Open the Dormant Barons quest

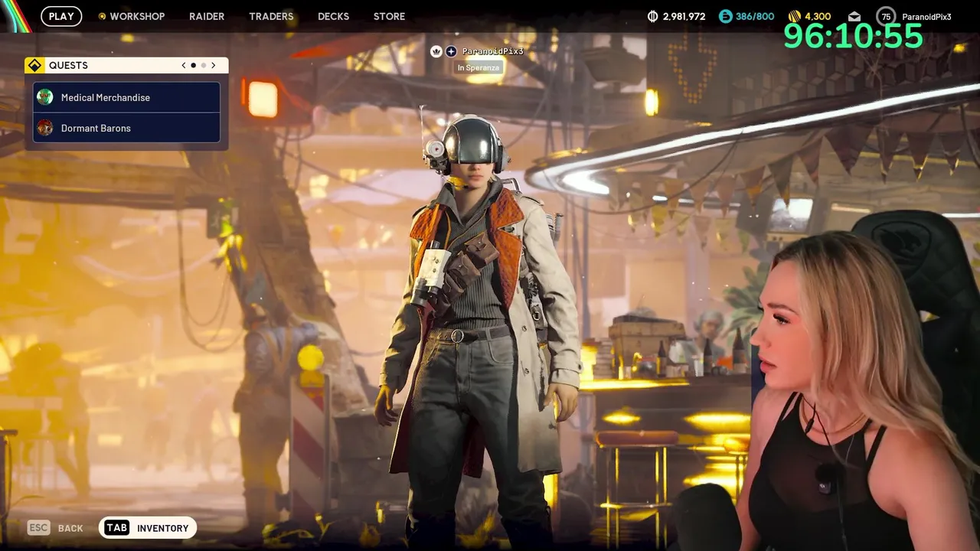pyautogui.click(x=126, y=128)
